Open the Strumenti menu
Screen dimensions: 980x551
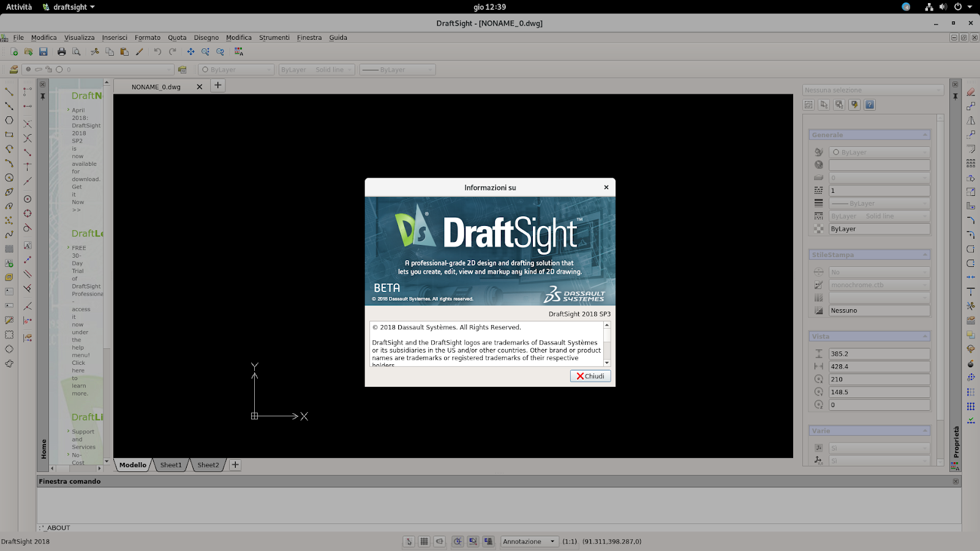[274, 37]
